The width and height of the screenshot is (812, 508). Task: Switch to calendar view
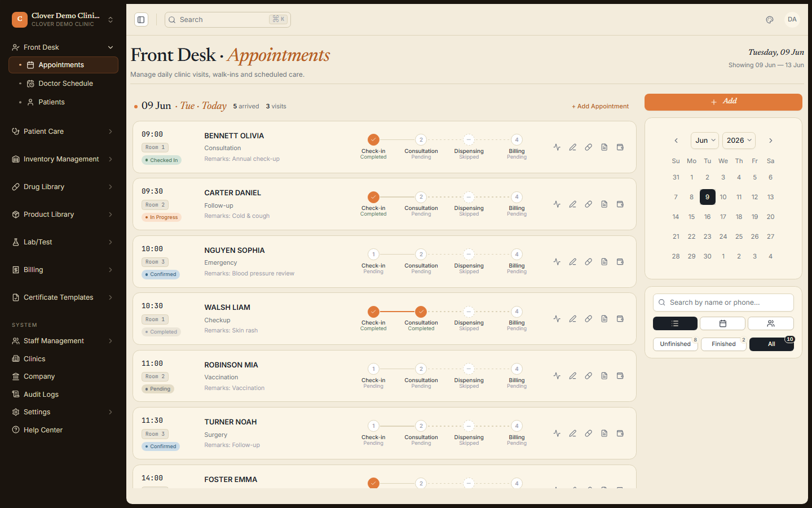point(723,323)
